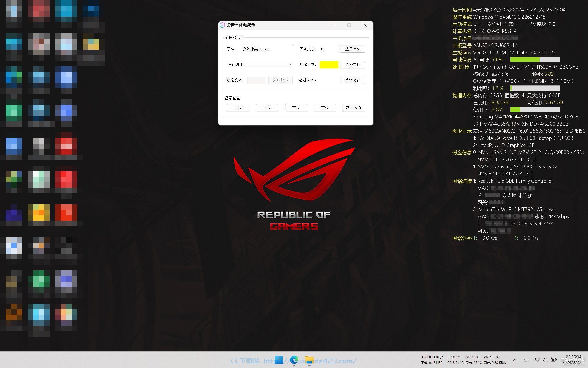Click the 友达 B160QAN02.Q display line
This screenshot has height=368, width=588.
click(x=529, y=131)
